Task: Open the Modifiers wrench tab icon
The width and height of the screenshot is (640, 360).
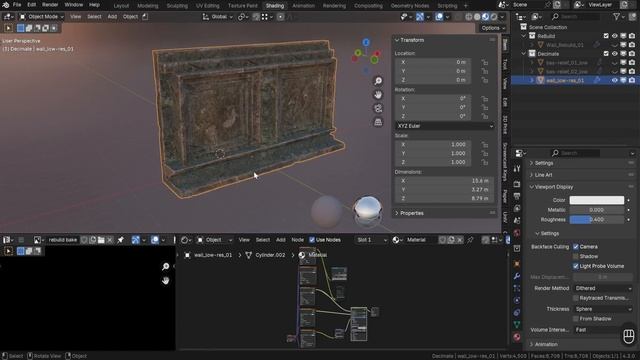Action: tap(517, 276)
